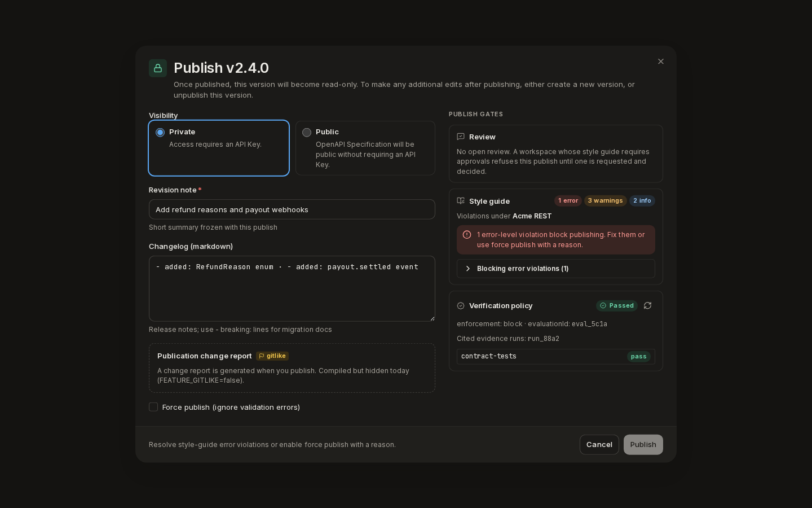
Task: Click the 1 error badge
Action: pyautogui.click(x=568, y=200)
